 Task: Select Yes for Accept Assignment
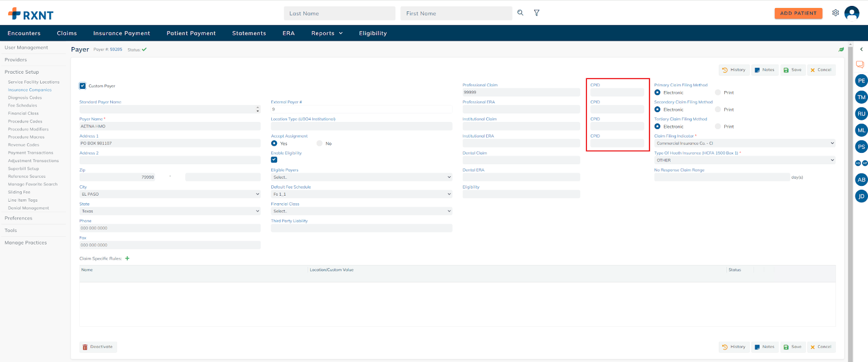pyautogui.click(x=274, y=144)
